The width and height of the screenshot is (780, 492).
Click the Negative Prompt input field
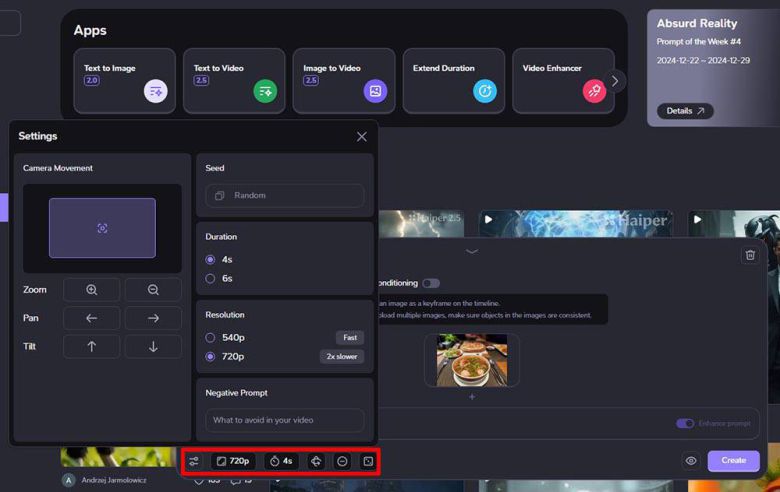click(x=285, y=420)
